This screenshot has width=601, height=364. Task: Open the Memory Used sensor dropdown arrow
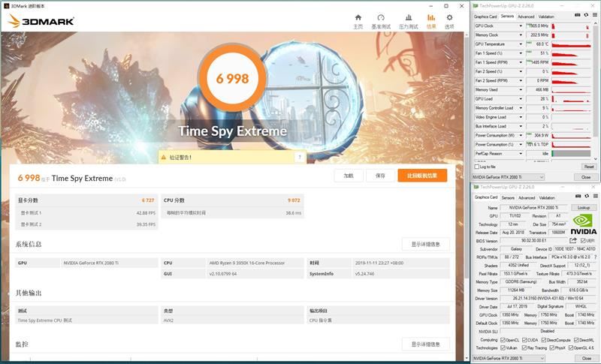(x=521, y=90)
